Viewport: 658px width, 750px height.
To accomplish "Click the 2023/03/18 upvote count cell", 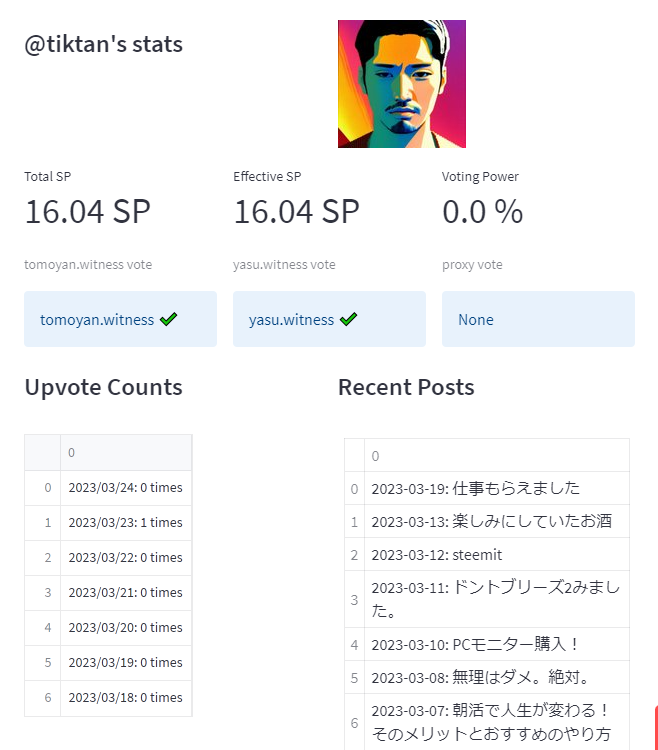I will (126, 698).
